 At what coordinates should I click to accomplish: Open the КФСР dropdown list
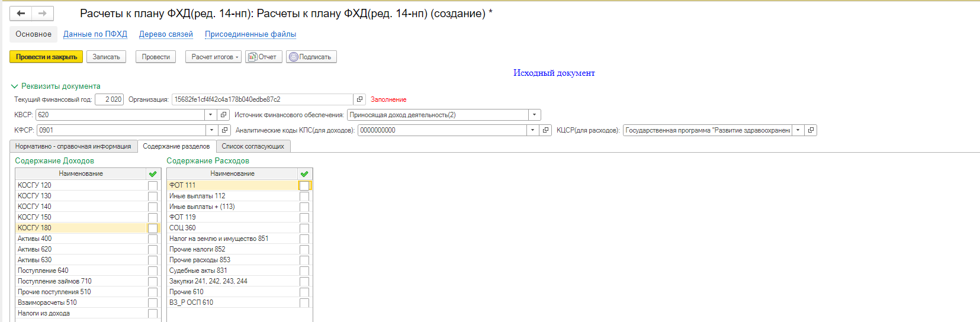click(212, 130)
